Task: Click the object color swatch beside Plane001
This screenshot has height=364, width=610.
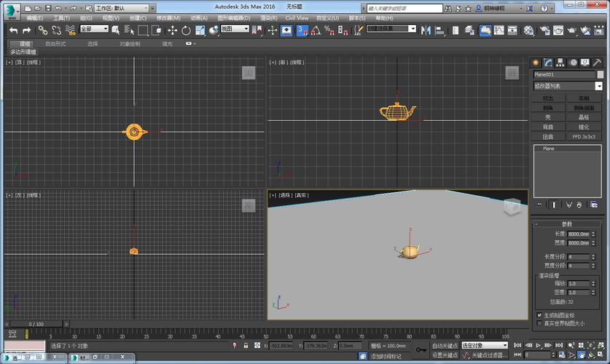Action: tap(600, 74)
